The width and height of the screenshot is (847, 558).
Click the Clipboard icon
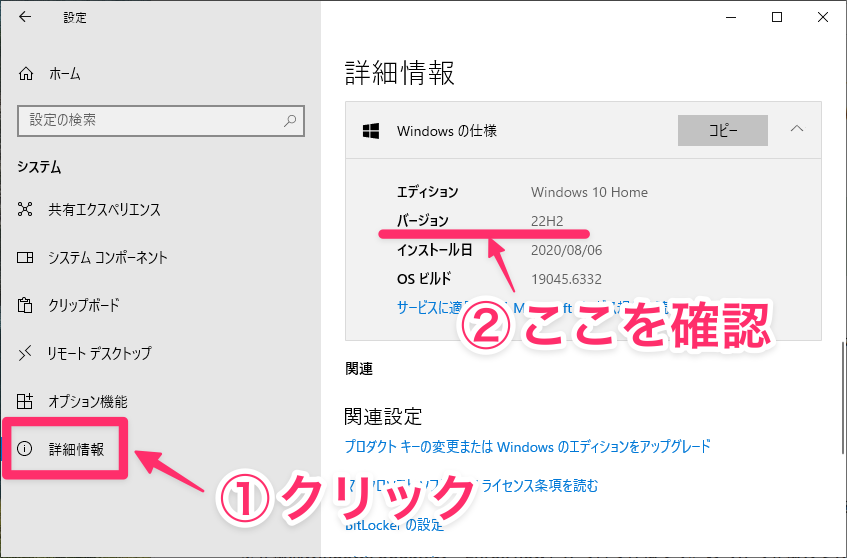tap(25, 305)
